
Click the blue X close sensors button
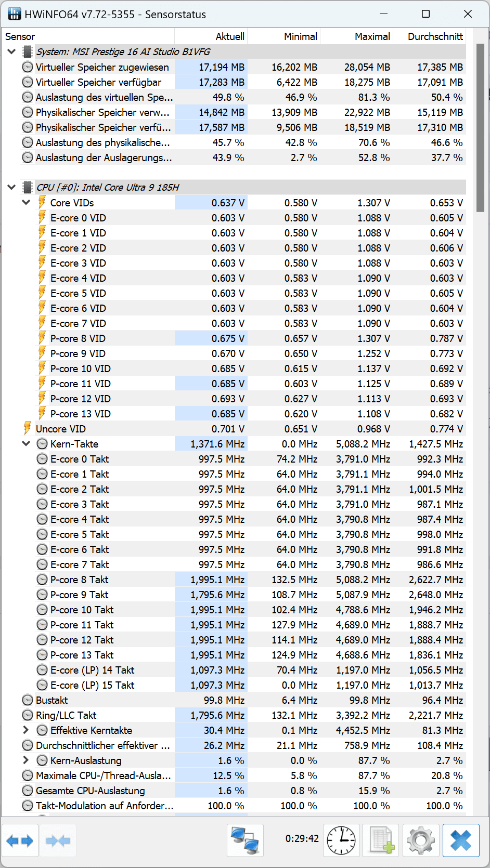coord(461,840)
